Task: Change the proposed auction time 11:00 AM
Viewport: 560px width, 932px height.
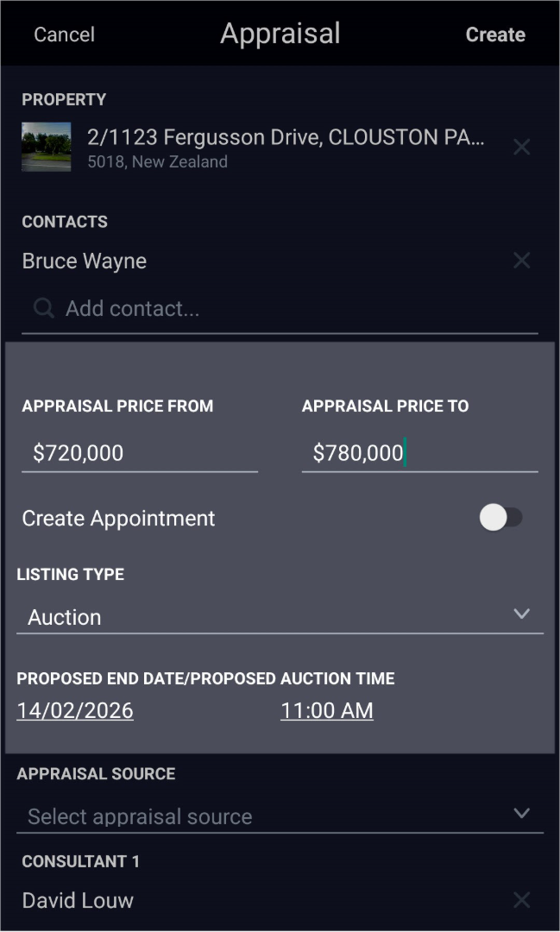Action: pos(327,710)
